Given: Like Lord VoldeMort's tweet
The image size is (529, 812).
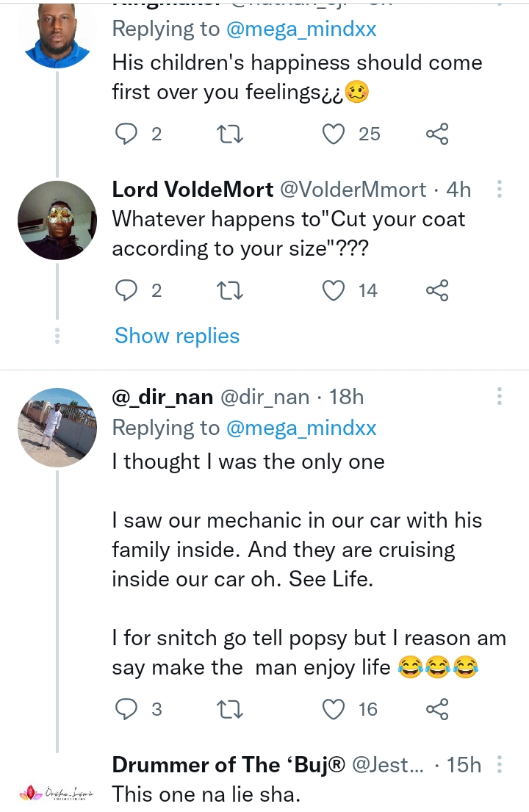Looking at the screenshot, I should [x=334, y=291].
